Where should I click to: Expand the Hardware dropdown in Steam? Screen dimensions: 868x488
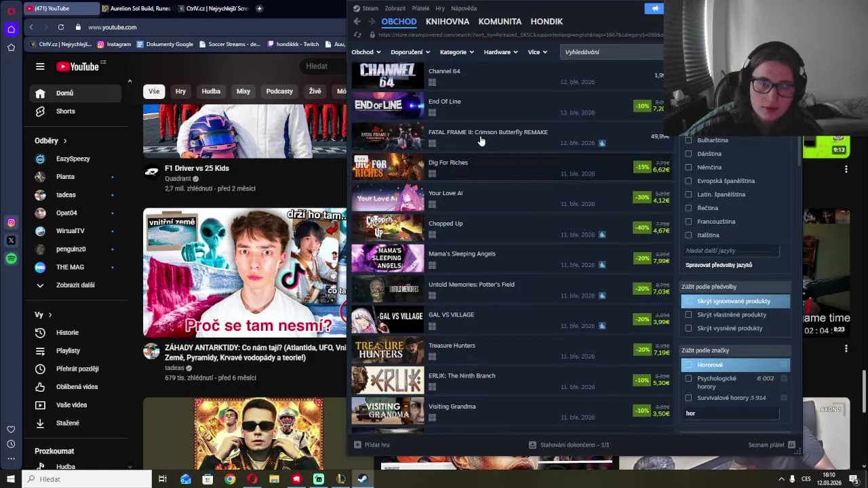click(x=500, y=52)
